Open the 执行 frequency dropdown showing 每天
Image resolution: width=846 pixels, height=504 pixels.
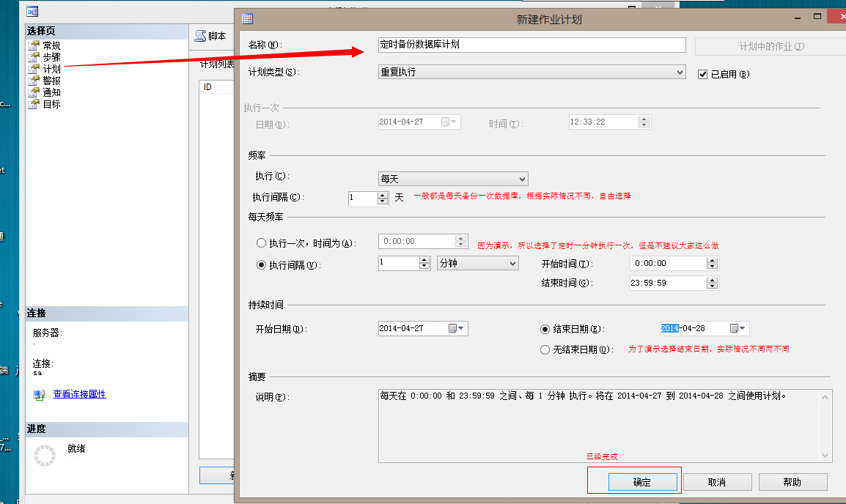pos(453,179)
